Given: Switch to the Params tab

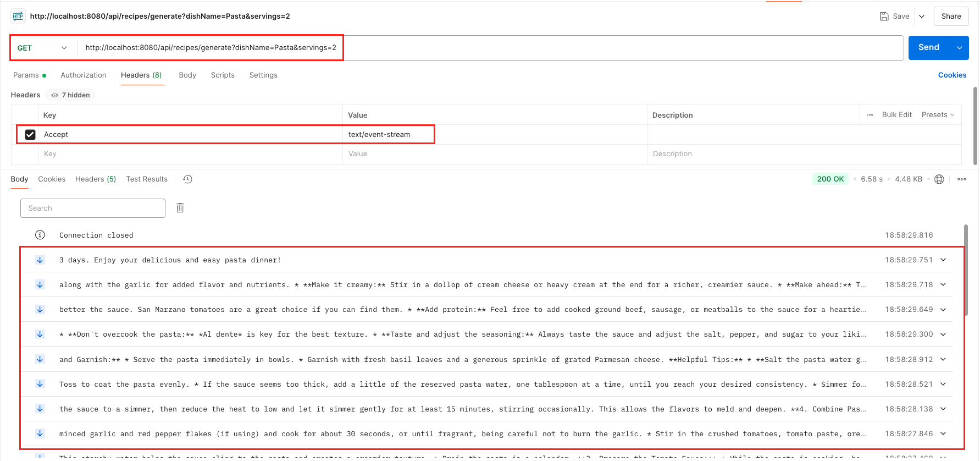Looking at the screenshot, I should pos(30,75).
